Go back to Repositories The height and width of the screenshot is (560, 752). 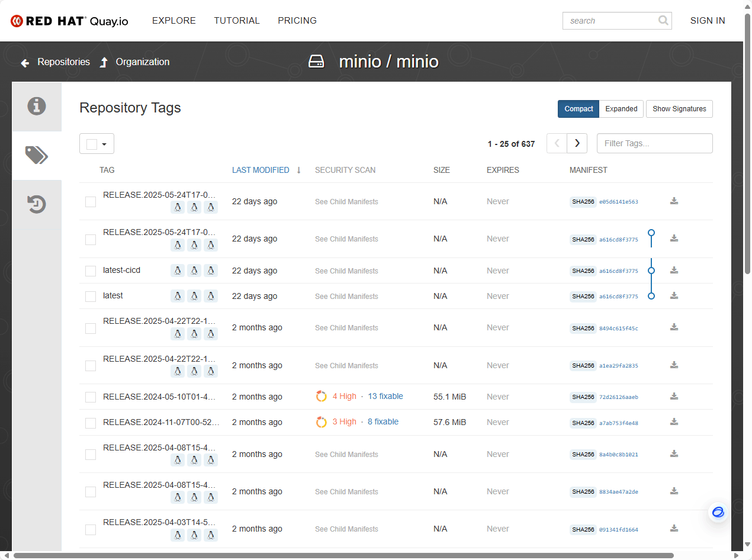tap(64, 62)
